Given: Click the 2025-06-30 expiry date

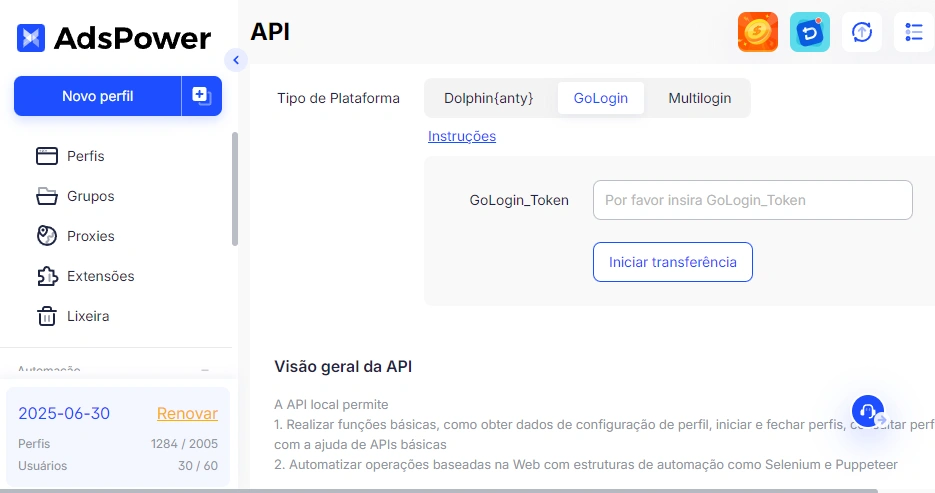Looking at the screenshot, I should point(64,413).
